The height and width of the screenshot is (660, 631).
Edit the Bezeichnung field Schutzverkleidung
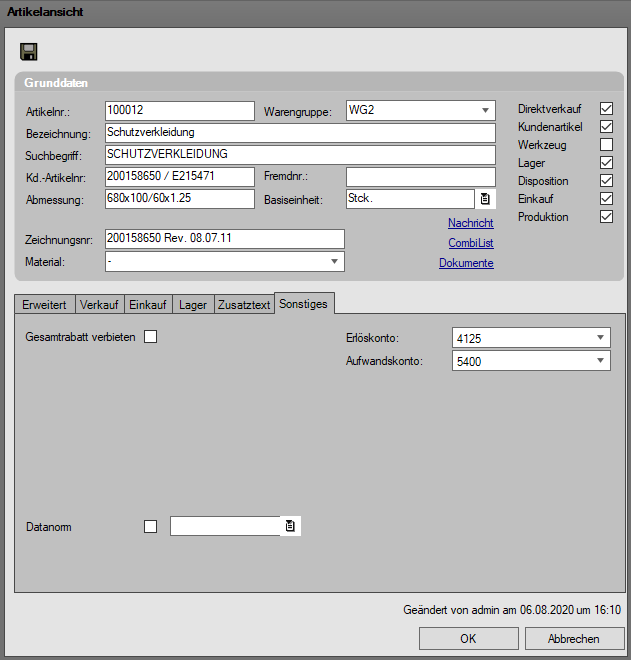pyautogui.click(x=300, y=133)
